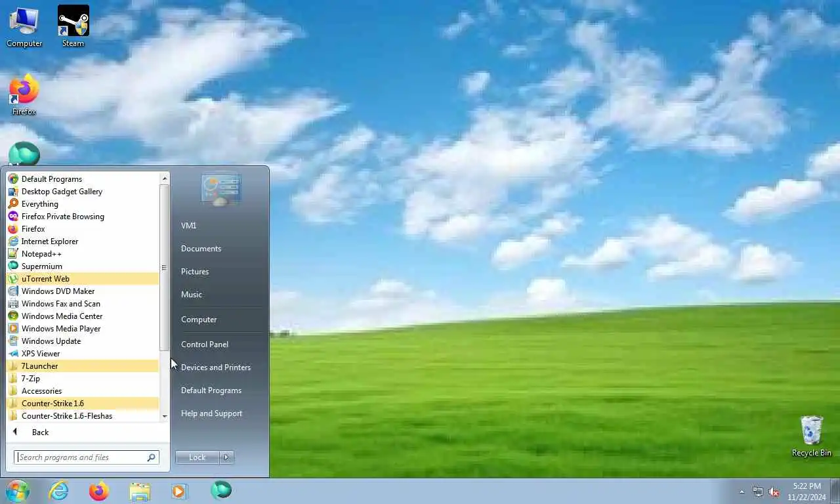Open Windows Explorer from the taskbar
The image size is (840, 504).
[x=140, y=491]
